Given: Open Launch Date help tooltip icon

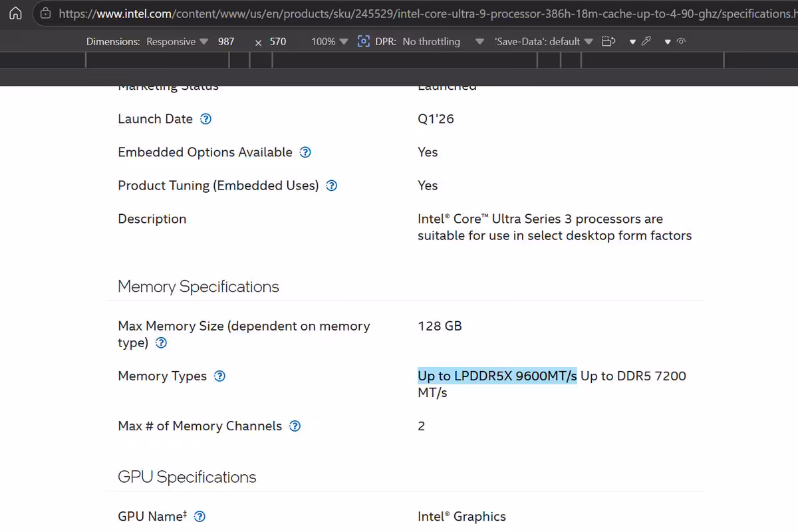Looking at the screenshot, I should (205, 119).
